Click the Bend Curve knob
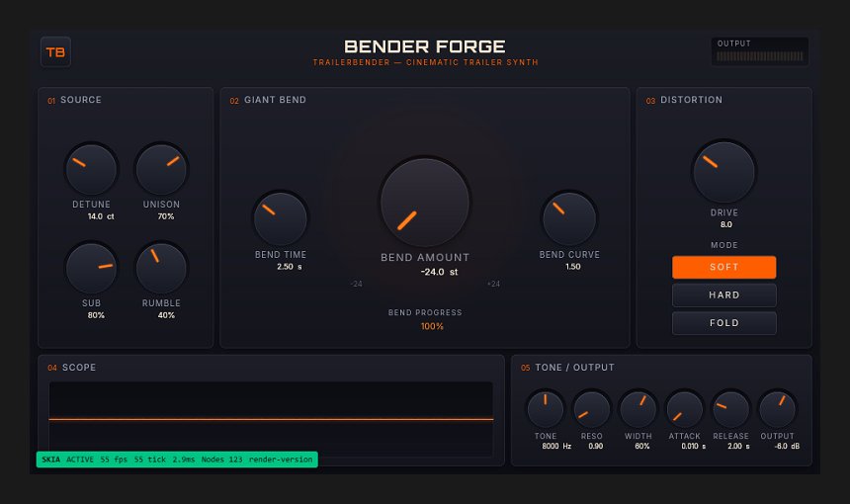 click(569, 219)
